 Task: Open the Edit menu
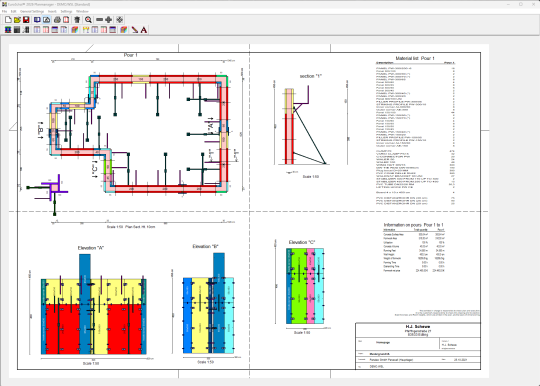13,11
